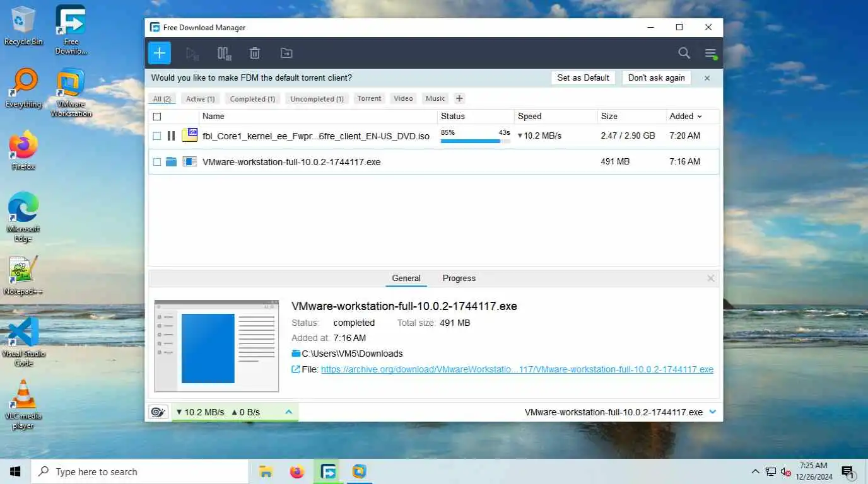The width and height of the screenshot is (868, 484).
Task: Toggle snail speed mode icon
Action: pyautogui.click(x=158, y=412)
